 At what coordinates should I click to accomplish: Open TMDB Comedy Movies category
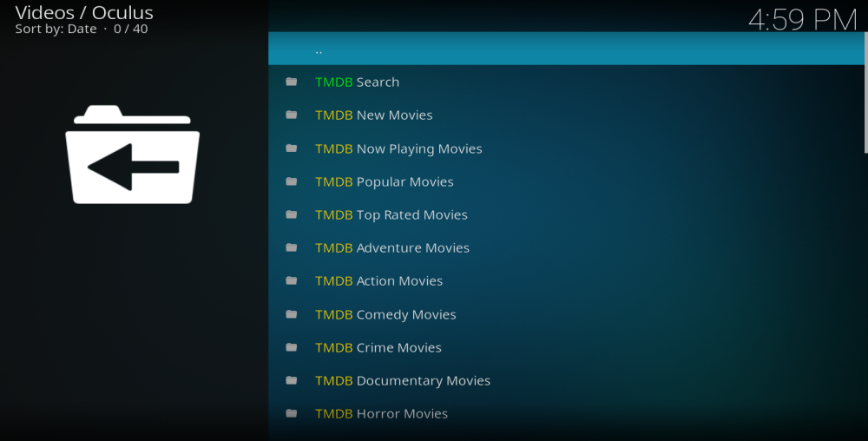(x=385, y=314)
